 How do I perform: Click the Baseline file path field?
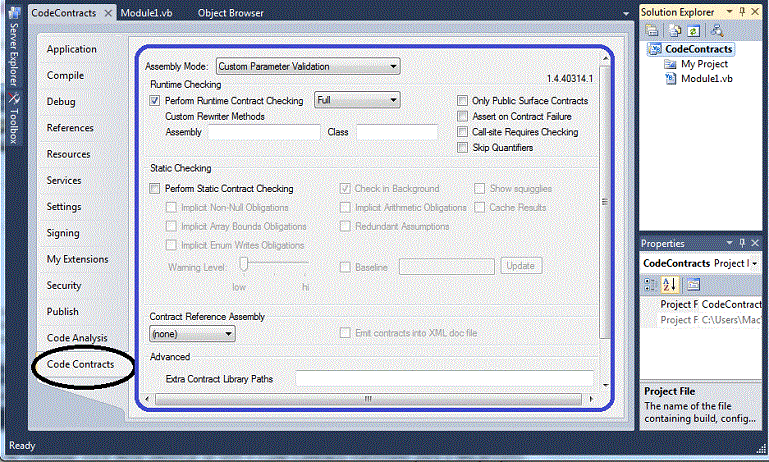447,266
